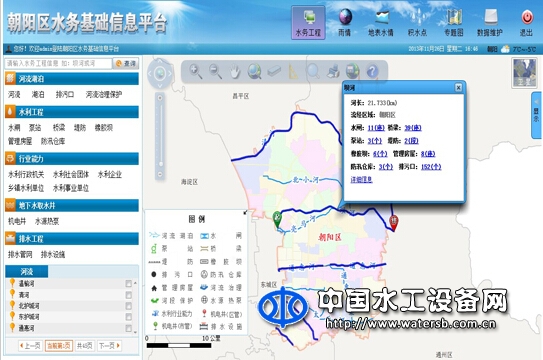The height and width of the screenshot is (360, 543).
Task: Expand the 行业能力 section header
Action: click(x=72, y=159)
